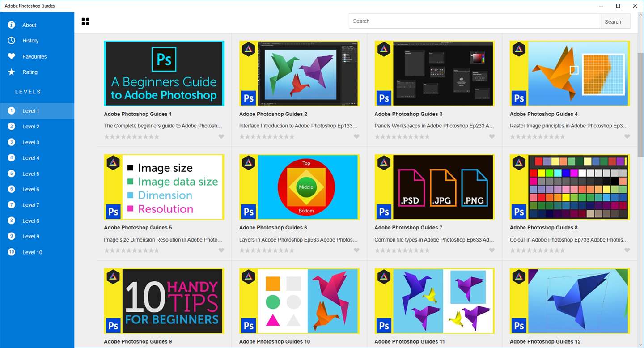This screenshot has width=644, height=348.
Task: Click the description 'Raster Image principles in Adobe Photoshop'
Action: [x=568, y=126]
